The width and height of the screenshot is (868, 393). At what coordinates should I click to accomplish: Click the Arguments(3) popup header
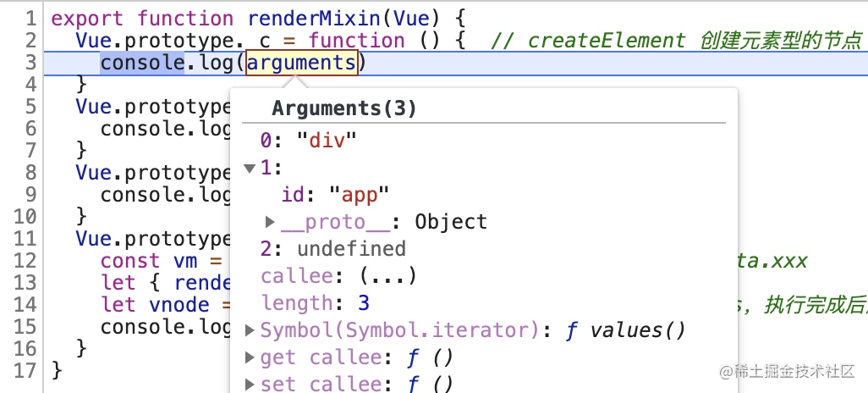[343, 108]
